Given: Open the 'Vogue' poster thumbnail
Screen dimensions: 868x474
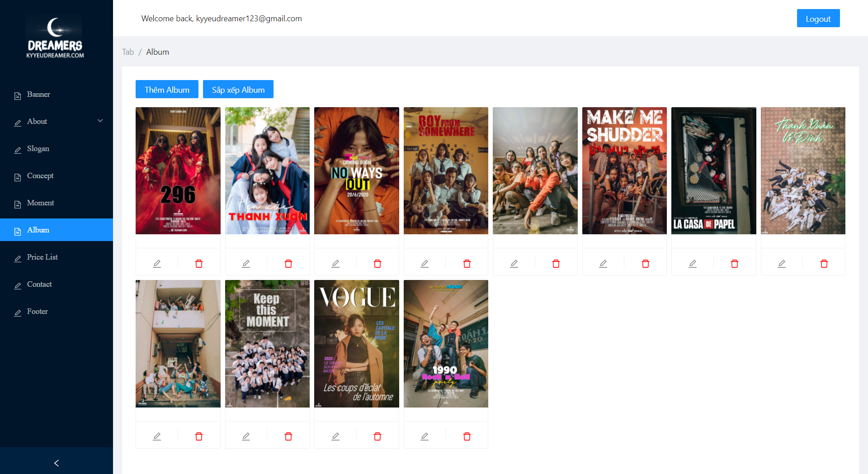Looking at the screenshot, I should point(357,344).
